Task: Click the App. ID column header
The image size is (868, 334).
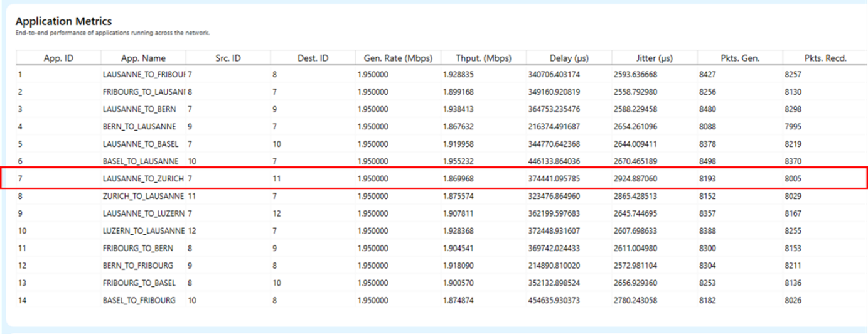Action: pos(58,58)
